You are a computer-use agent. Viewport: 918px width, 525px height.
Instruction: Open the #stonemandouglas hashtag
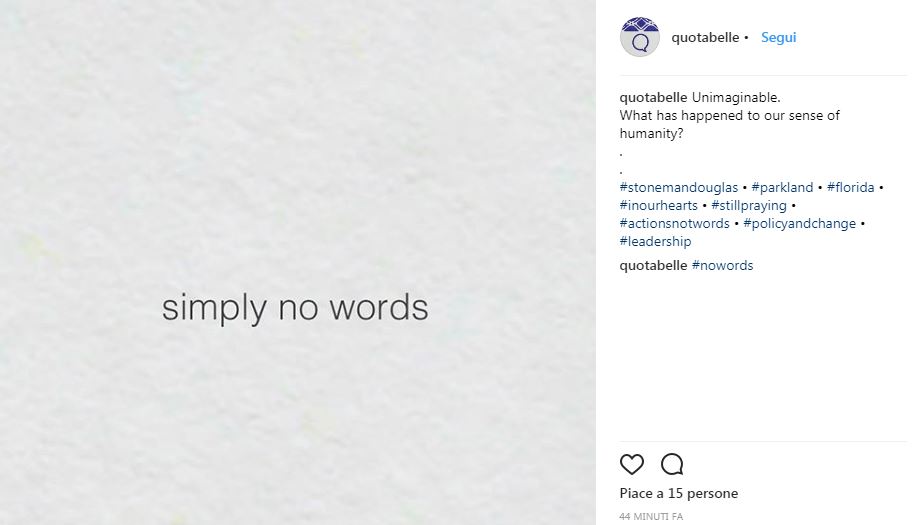(679, 188)
